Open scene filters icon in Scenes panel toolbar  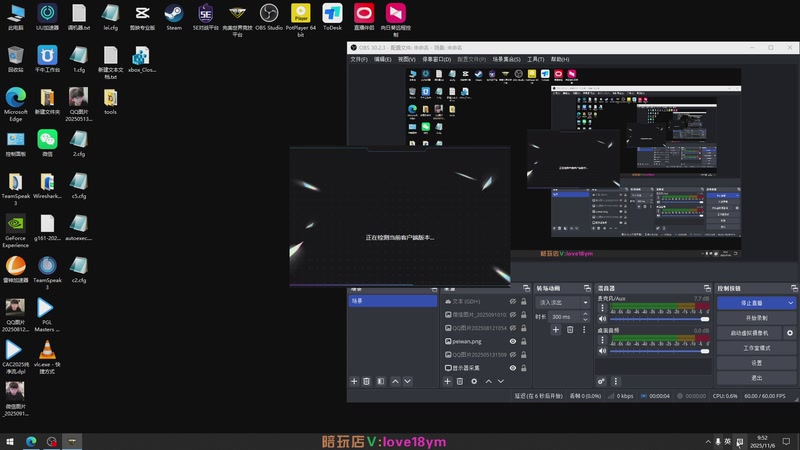coord(381,381)
